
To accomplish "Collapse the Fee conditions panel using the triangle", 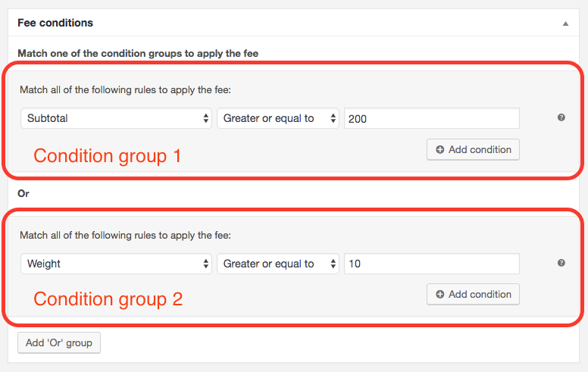I will (x=565, y=24).
